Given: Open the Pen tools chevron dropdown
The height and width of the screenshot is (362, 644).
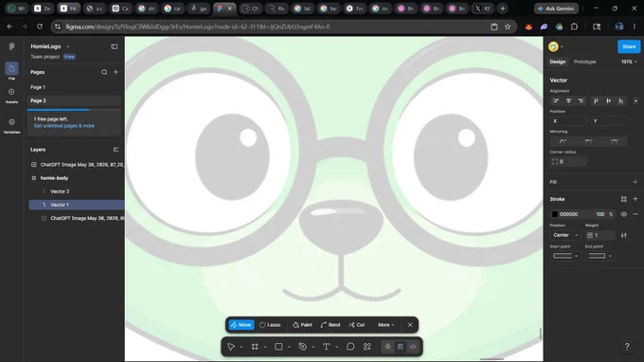Looking at the screenshot, I should pos(313,347).
